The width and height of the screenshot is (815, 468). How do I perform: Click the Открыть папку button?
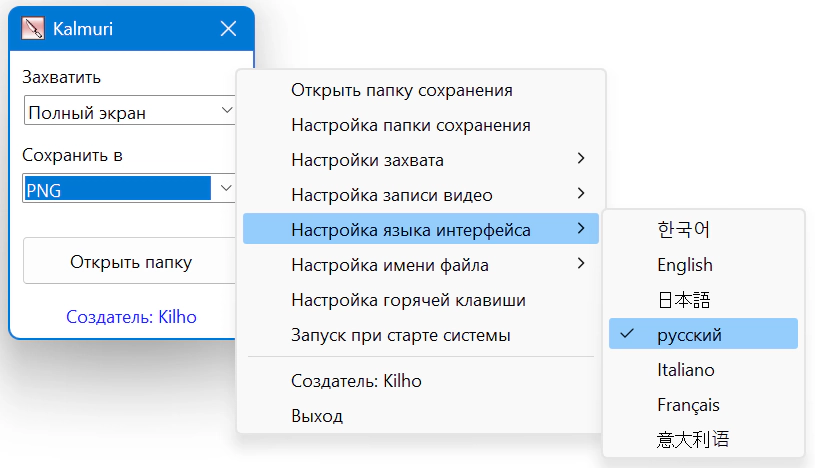(130, 262)
